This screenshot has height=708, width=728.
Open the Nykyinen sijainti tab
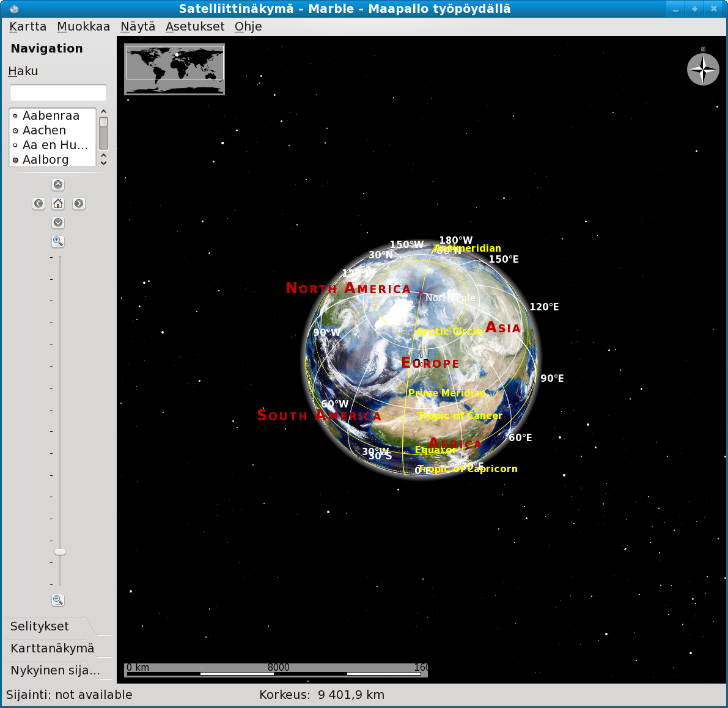(x=55, y=670)
